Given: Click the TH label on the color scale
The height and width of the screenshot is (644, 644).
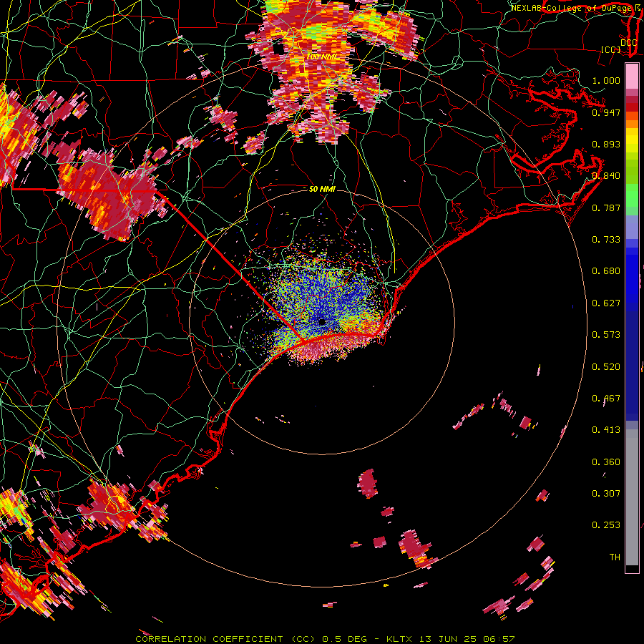Looking at the screenshot, I should point(615,557).
